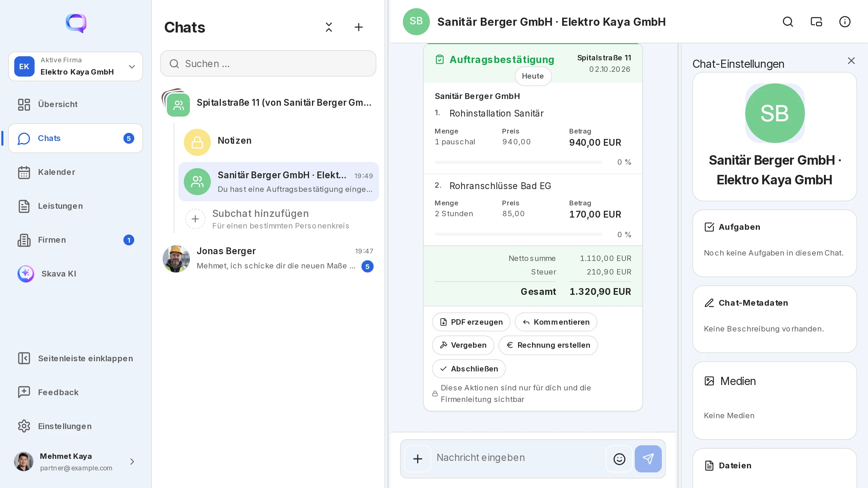Expand the Mehmet Kaya profile chevron
This screenshot has height=488, width=868.
click(132, 462)
